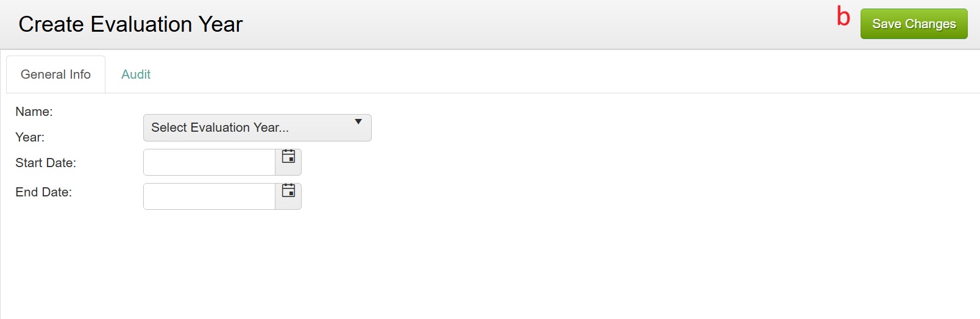Viewport: 980px width, 319px height.
Task: Open the Start Date calendar picker
Action: pos(288,162)
